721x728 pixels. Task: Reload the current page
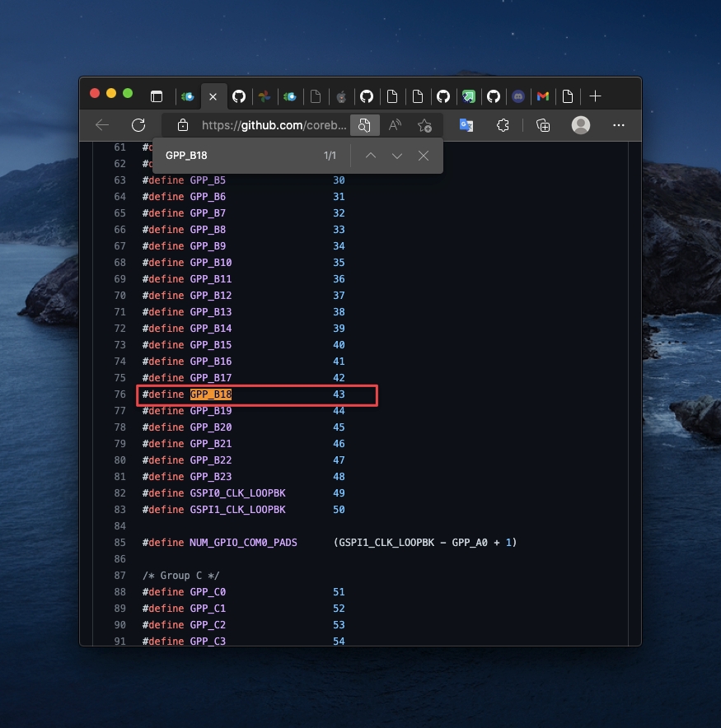[138, 125]
